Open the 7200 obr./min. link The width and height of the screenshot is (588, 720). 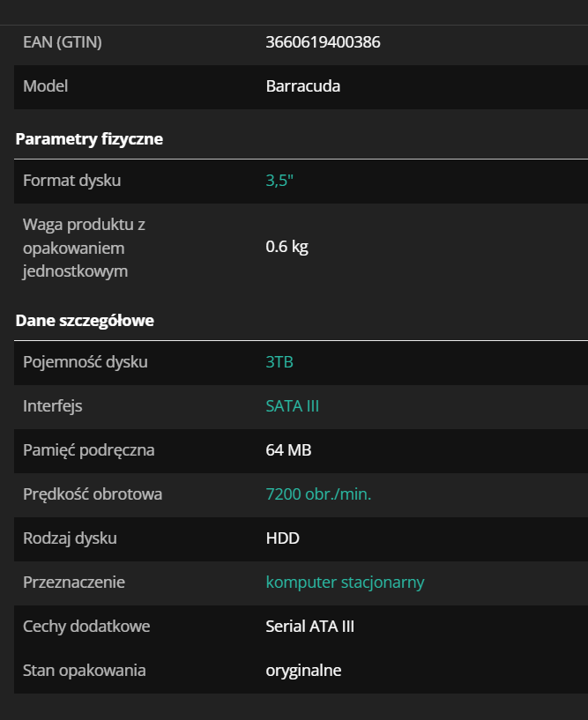click(x=318, y=494)
